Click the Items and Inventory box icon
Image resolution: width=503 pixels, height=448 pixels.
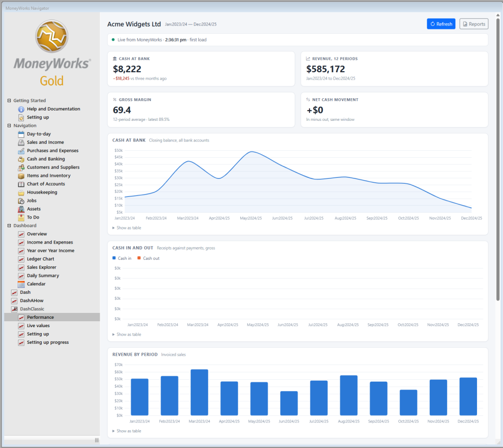[21, 176]
